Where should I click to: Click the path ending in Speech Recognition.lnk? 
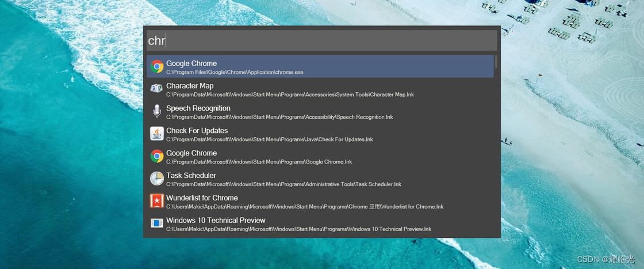[x=279, y=118]
